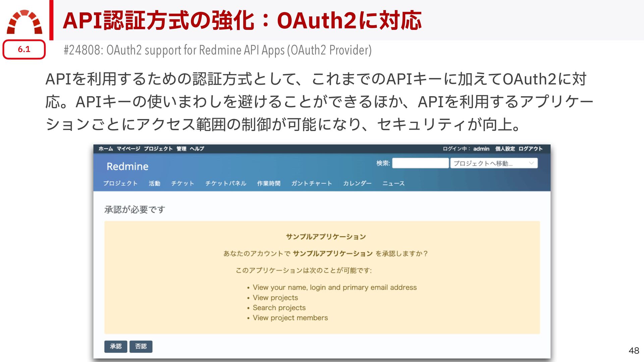Open マイページ in top menu
Viewport: 644px width, 362px height.
(128, 148)
